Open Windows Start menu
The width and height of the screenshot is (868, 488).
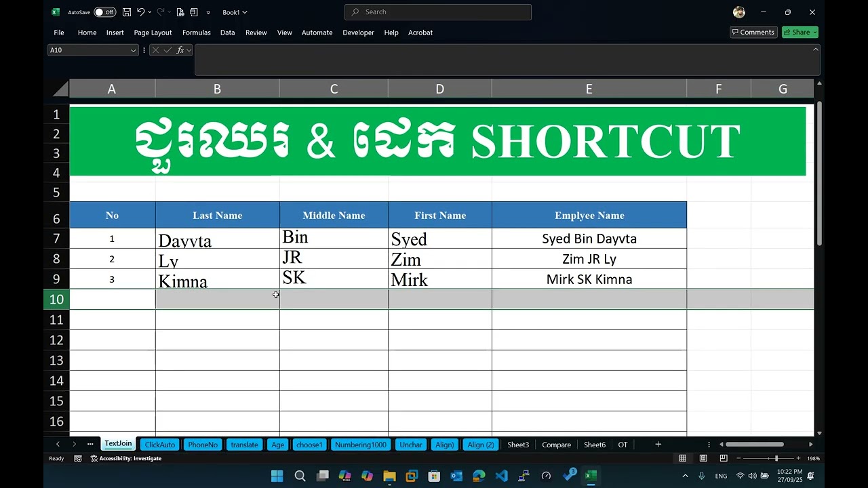pos(277,476)
